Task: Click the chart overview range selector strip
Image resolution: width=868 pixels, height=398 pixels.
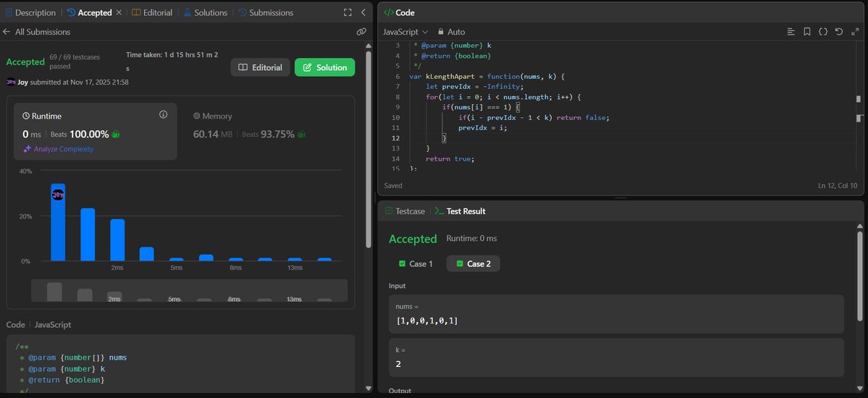Action: pyautogui.click(x=190, y=291)
